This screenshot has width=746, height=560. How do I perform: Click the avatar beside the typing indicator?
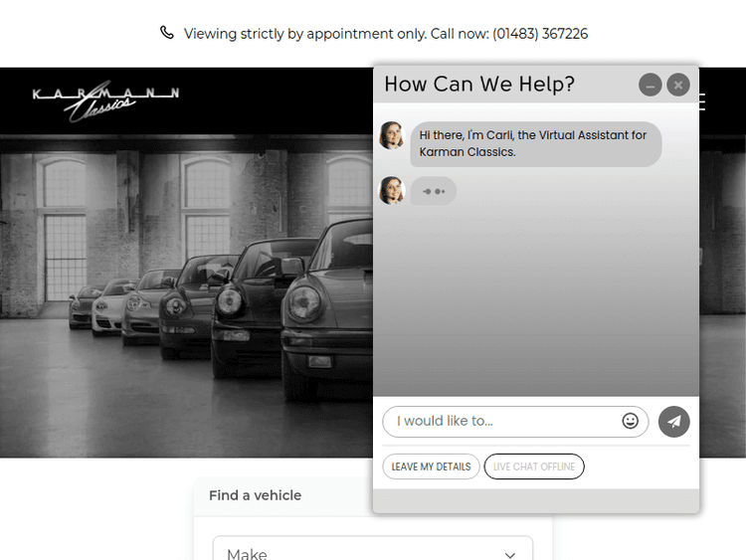392,190
